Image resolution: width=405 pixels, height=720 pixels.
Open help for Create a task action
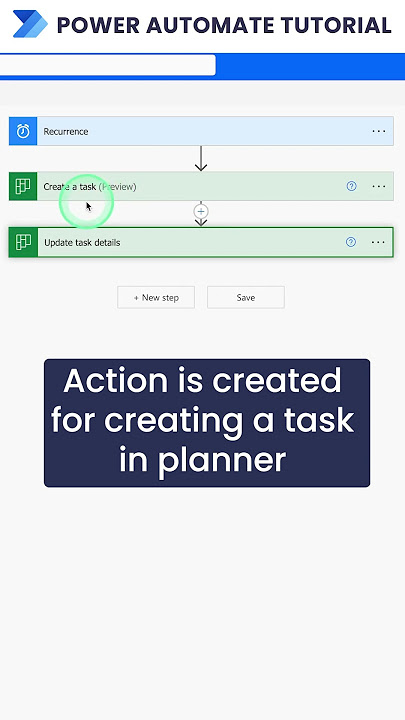(351, 186)
